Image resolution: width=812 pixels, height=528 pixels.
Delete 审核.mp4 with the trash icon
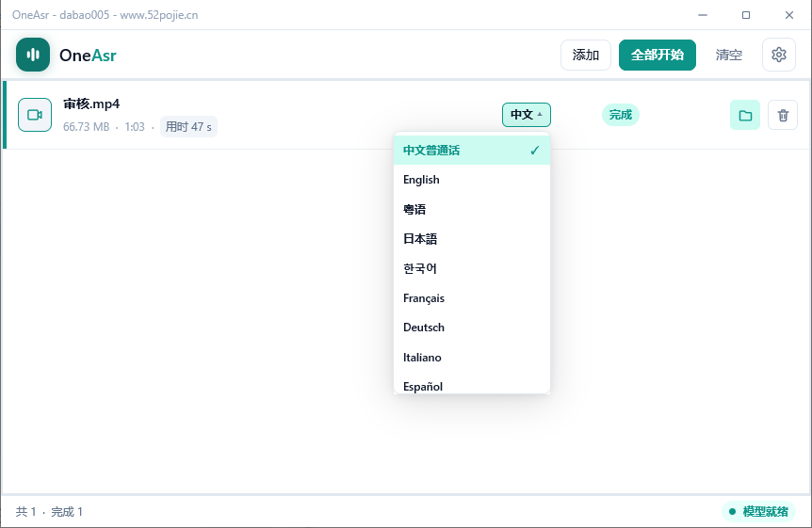pyautogui.click(x=783, y=115)
